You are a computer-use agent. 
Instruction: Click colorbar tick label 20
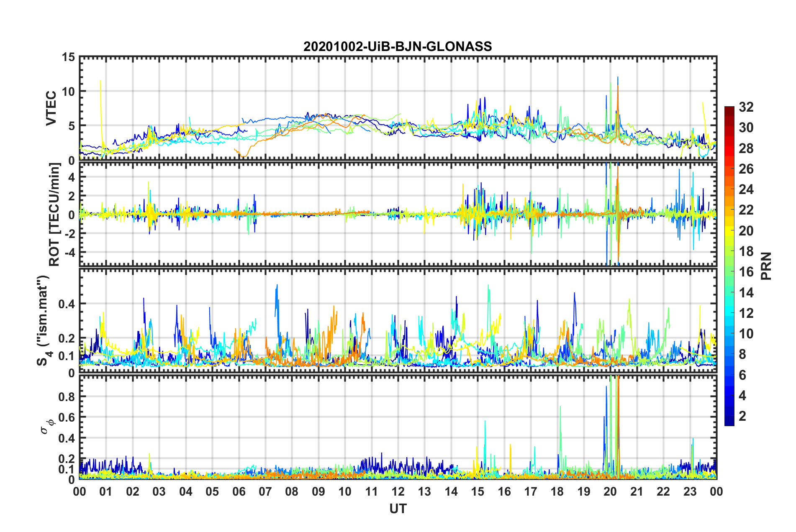tap(746, 231)
